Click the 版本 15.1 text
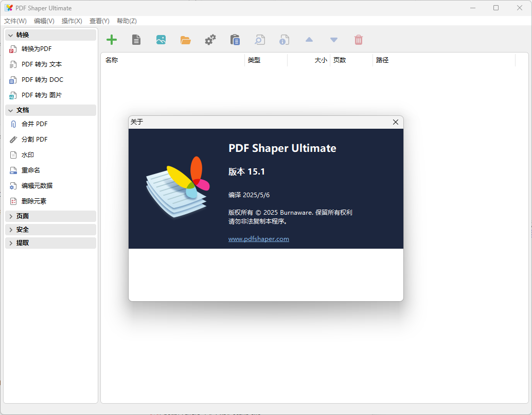The image size is (532, 415). tap(246, 172)
